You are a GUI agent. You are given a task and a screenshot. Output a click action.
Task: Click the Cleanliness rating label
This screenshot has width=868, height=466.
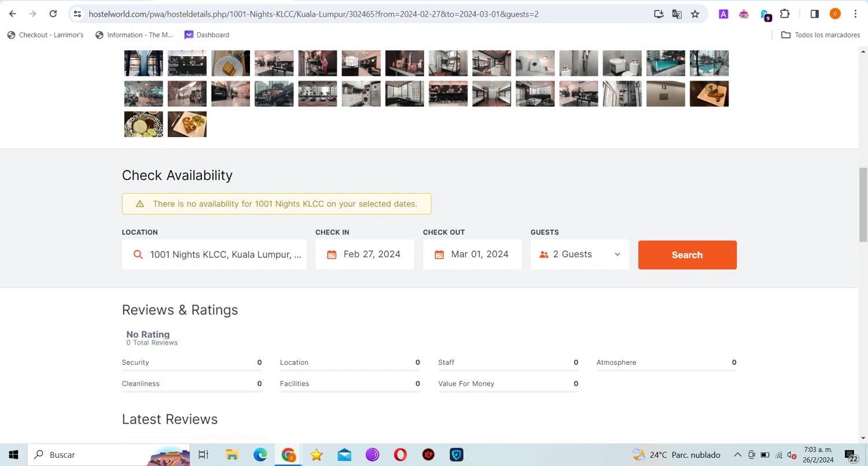[141, 384]
